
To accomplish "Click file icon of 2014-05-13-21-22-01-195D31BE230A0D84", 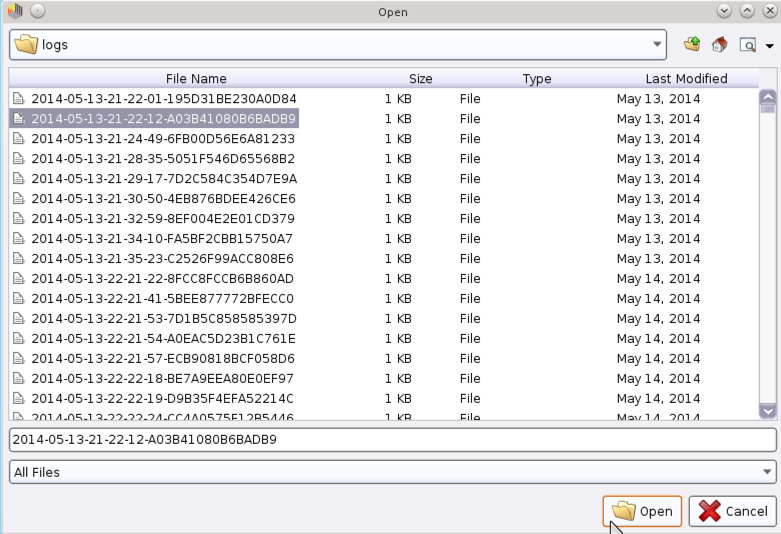I will (18, 99).
